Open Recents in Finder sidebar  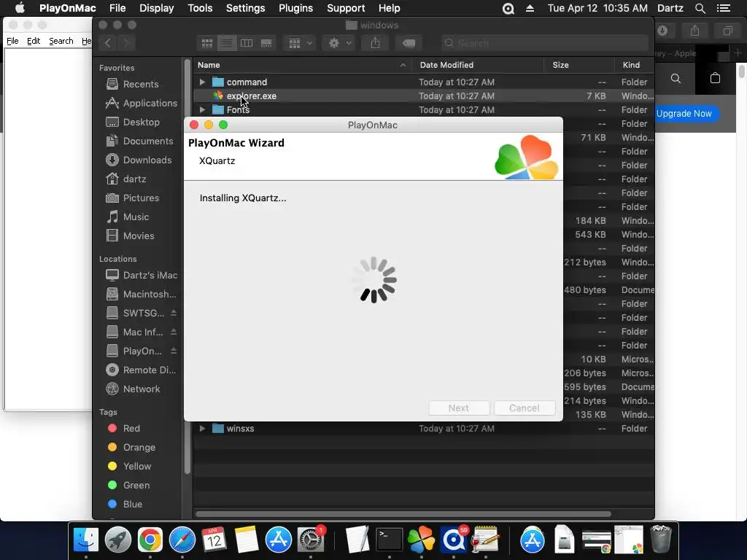pyautogui.click(x=133, y=84)
